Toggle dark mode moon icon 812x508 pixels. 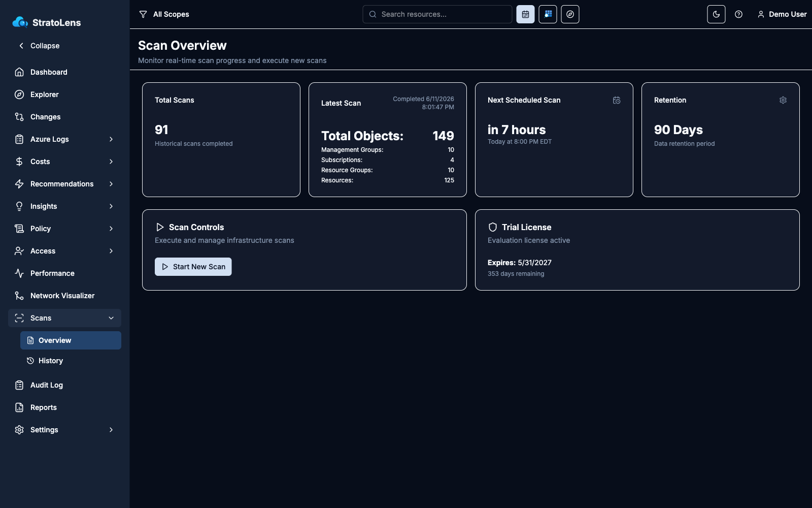click(x=716, y=14)
